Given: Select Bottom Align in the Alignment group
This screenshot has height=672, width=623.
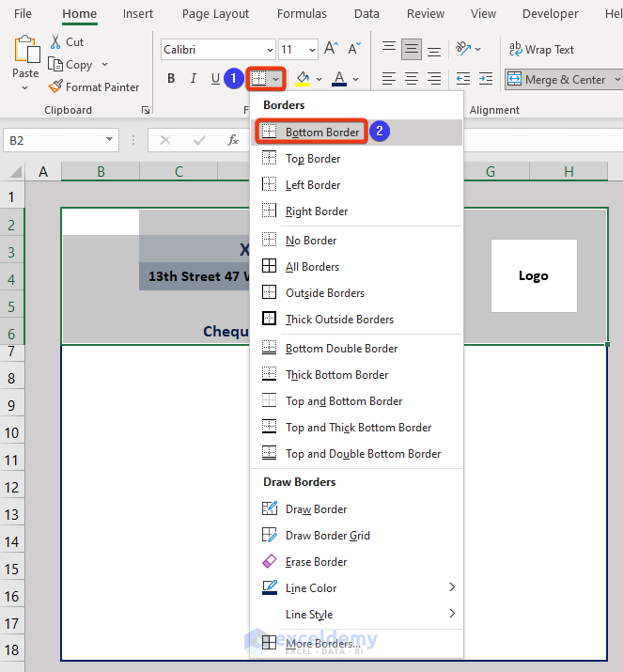Looking at the screenshot, I should click(434, 51).
